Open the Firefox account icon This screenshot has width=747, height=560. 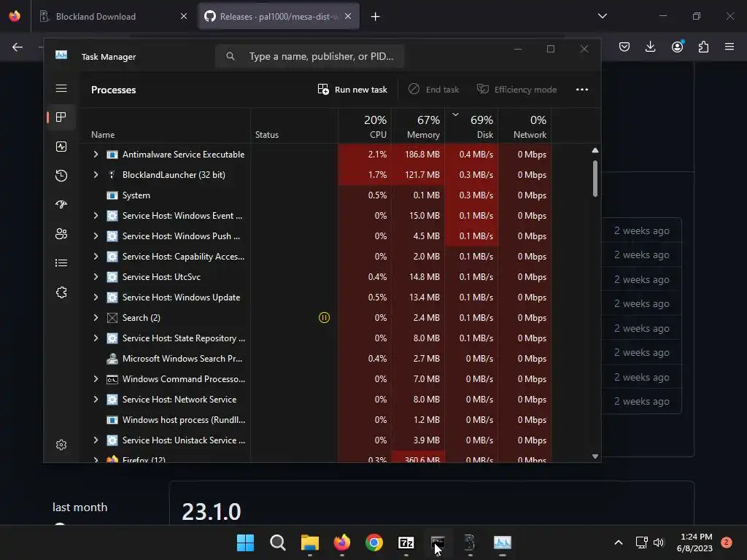677,47
